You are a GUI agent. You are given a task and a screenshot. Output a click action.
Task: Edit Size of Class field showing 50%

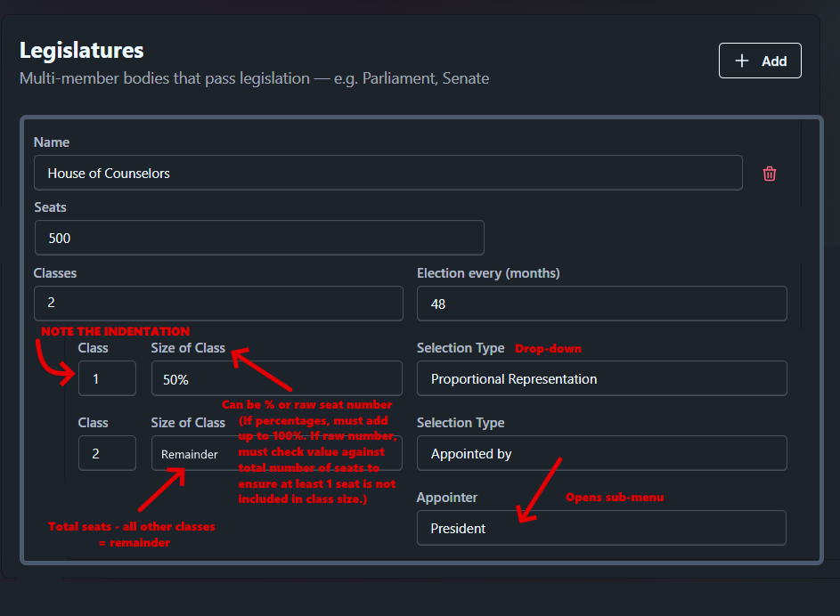coord(276,378)
